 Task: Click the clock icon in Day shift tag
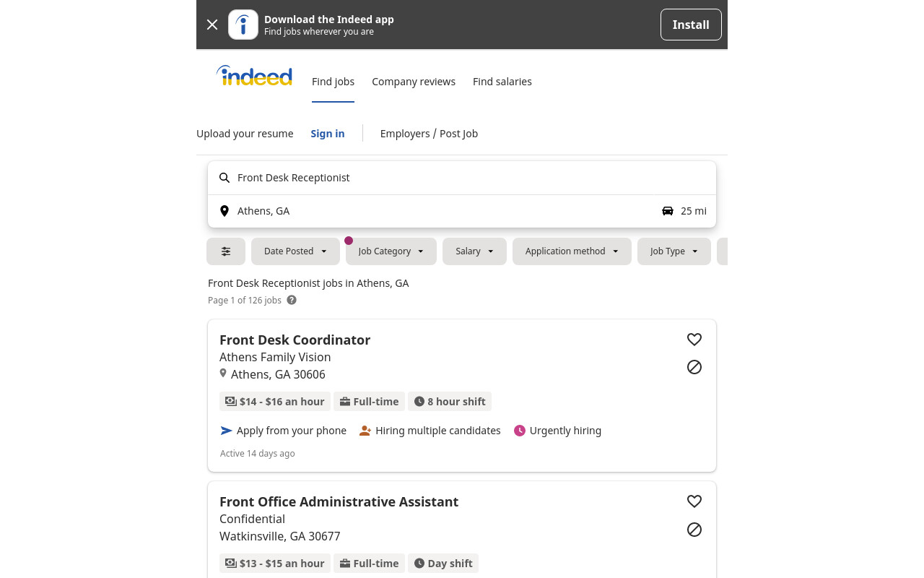pos(419,564)
